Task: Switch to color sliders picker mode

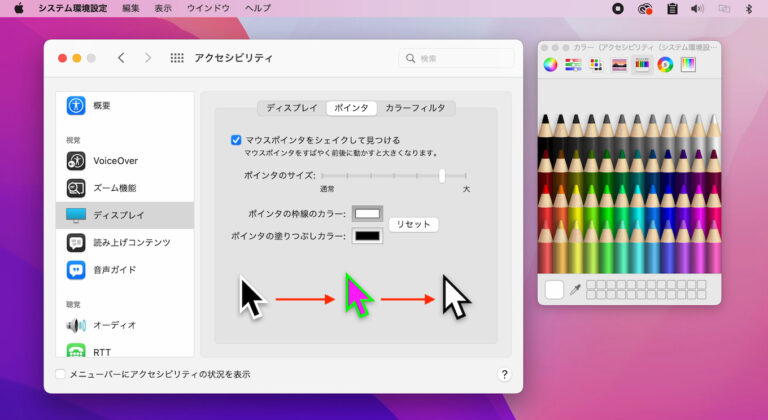Action: point(573,65)
